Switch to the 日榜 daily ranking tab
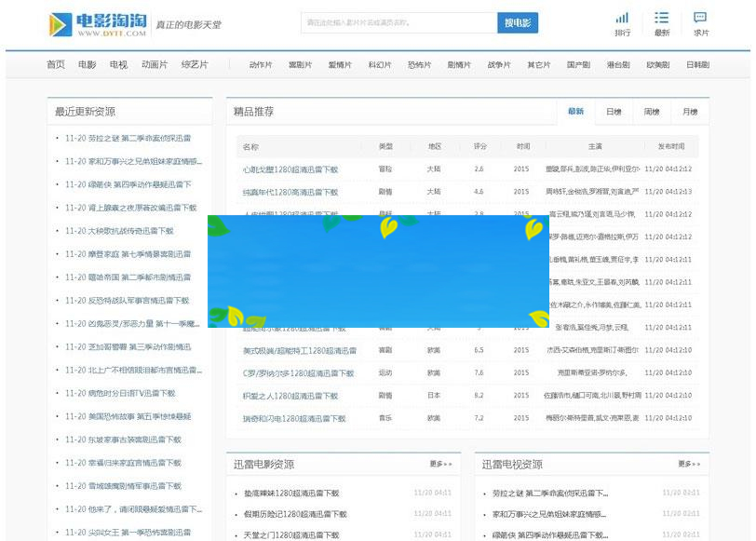 [x=614, y=110]
